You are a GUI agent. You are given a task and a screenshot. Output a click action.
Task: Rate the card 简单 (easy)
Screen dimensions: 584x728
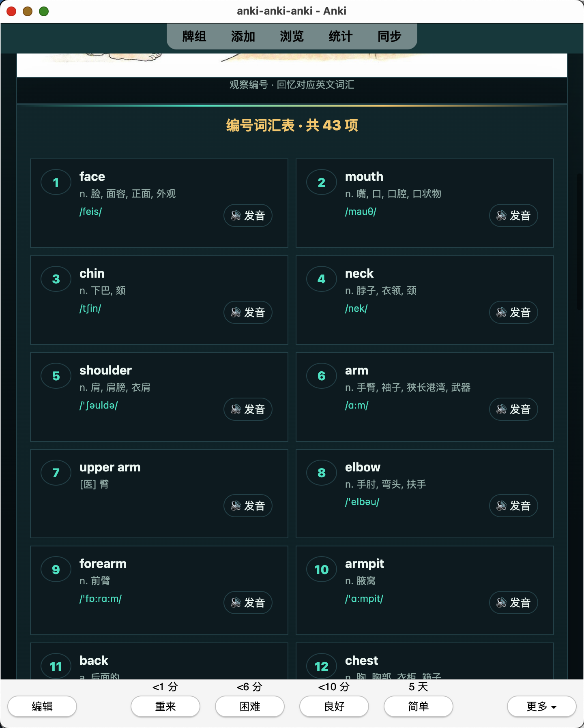(x=419, y=707)
